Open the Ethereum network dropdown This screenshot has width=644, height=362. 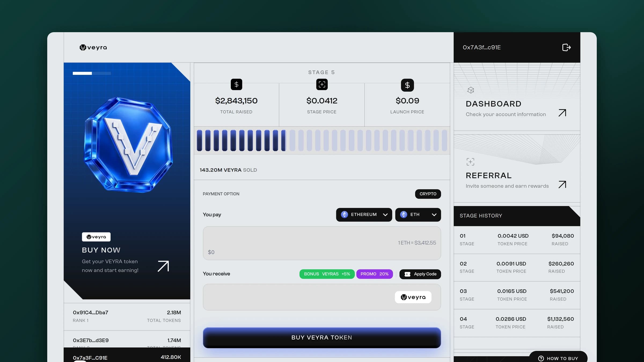click(x=364, y=215)
